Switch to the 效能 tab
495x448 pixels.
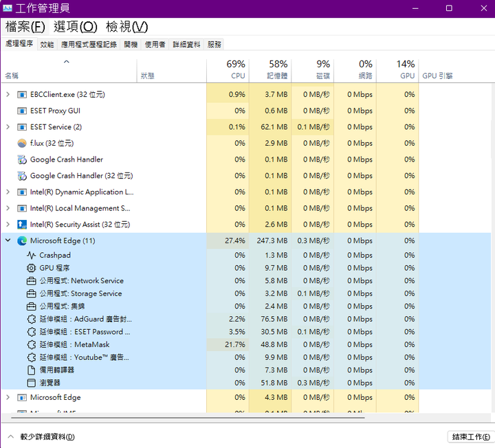tap(47, 45)
